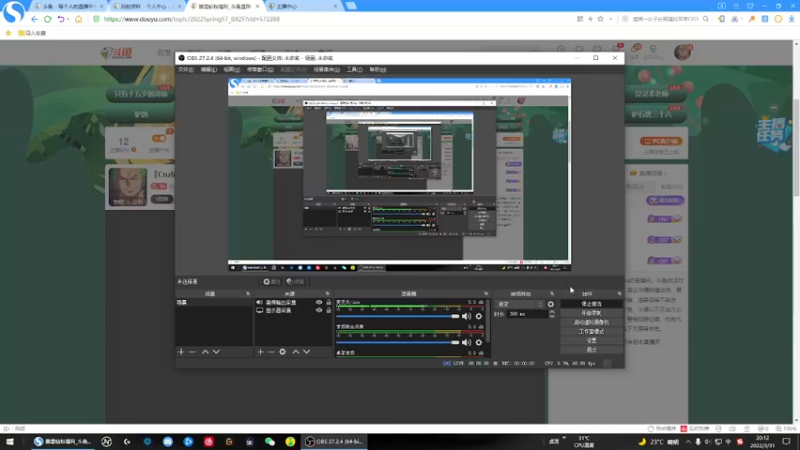Open the scene transition type dropdown
Image resolution: width=800 pixels, height=450 pixels.
(519, 304)
